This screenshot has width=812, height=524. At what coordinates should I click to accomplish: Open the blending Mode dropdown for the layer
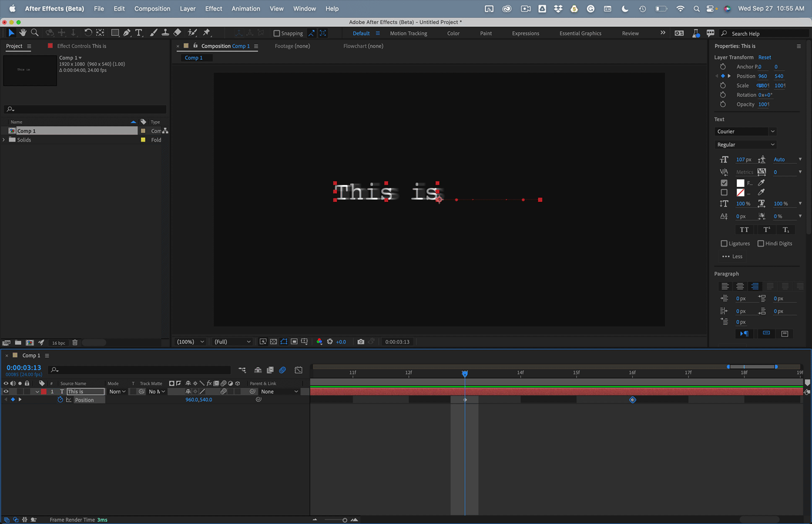(x=118, y=391)
